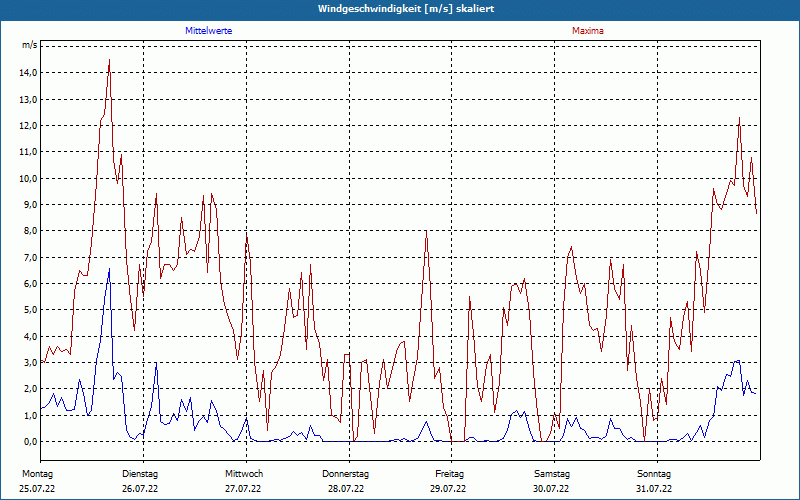Viewport: 800px width, 500px height.
Task: Click the '0,0' y-axis value
Action: pyautogui.click(x=31, y=442)
